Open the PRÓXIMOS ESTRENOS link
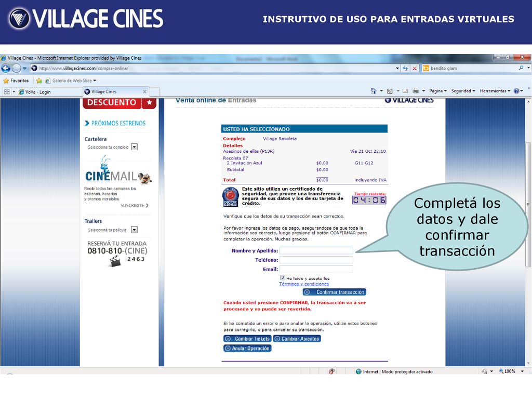Image resolution: width=532 pixels, height=399 pixels. tap(115, 123)
